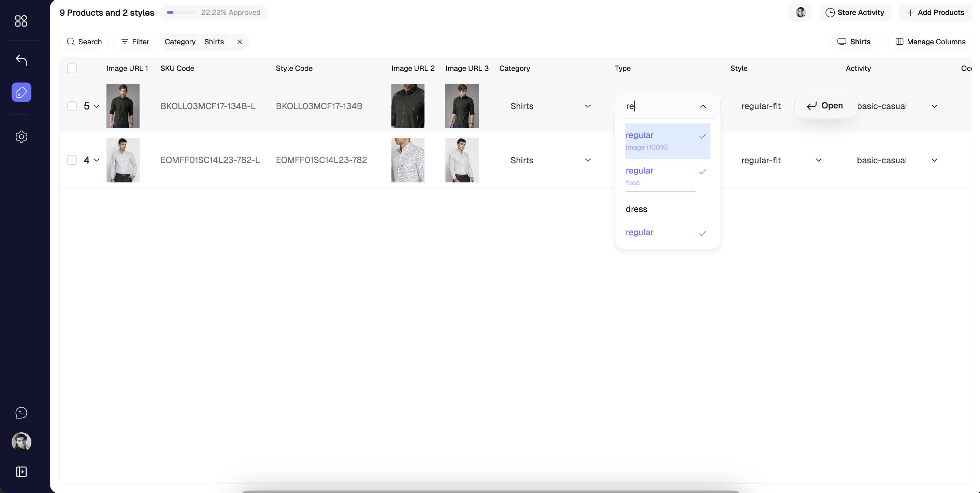Toggle the select-all header checkbox
This screenshot has height=493, width=980.
[72, 69]
